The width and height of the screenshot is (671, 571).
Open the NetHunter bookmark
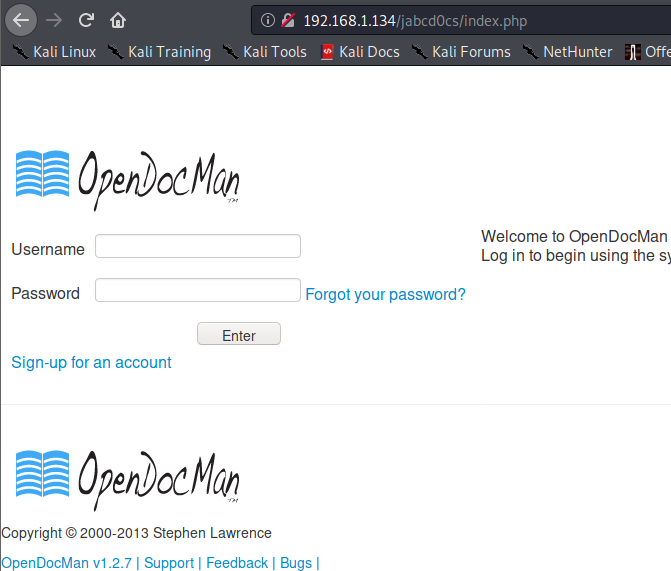(x=567, y=52)
